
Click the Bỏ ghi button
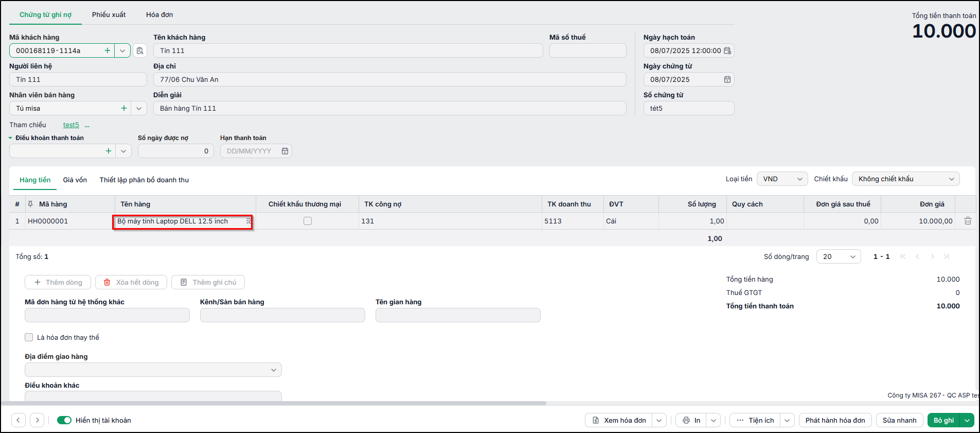tap(944, 420)
